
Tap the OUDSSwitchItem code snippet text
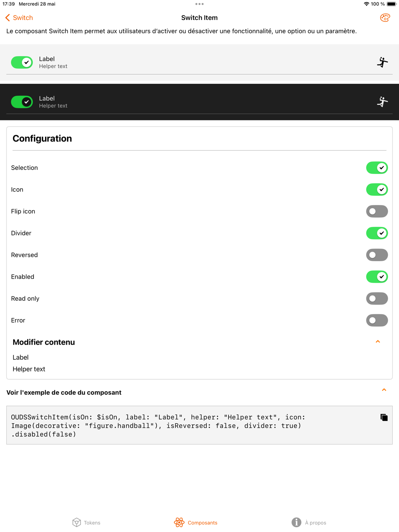click(x=158, y=426)
